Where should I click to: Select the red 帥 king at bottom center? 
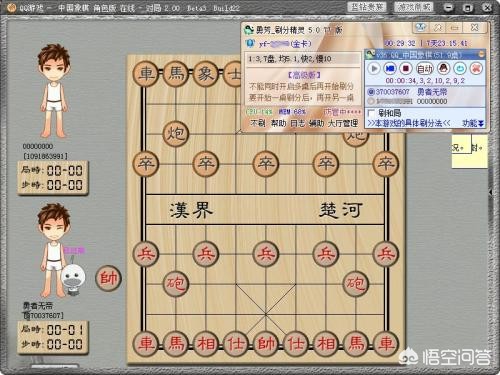point(266,343)
